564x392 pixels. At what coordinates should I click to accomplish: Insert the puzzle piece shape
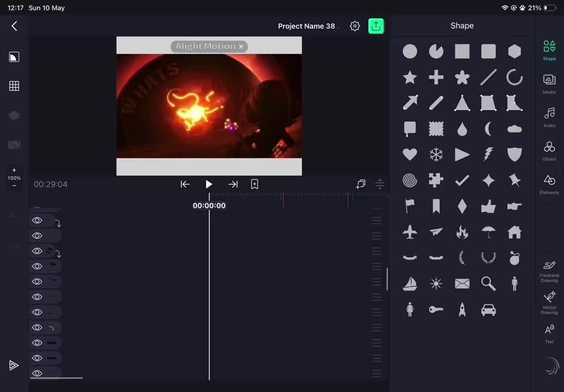(436, 181)
